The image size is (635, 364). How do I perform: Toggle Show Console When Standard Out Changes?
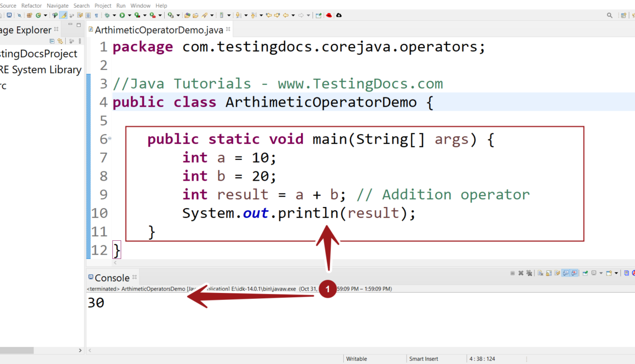[x=567, y=273]
